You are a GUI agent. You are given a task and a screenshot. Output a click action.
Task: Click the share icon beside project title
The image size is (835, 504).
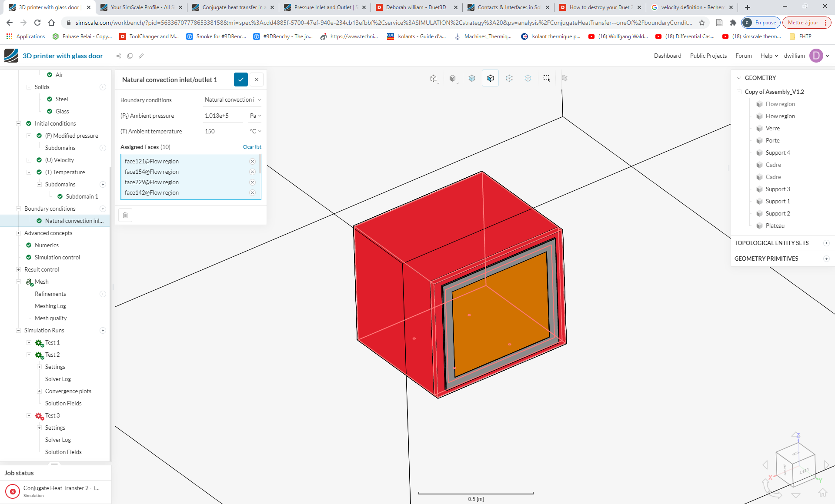point(119,56)
